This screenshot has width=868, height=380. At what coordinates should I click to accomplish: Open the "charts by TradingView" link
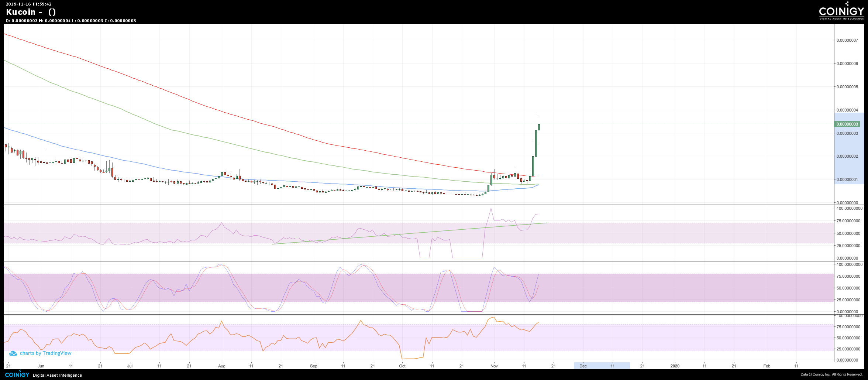pos(45,353)
